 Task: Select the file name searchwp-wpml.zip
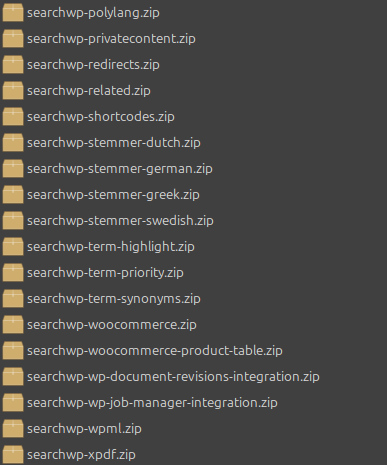(x=84, y=429)
